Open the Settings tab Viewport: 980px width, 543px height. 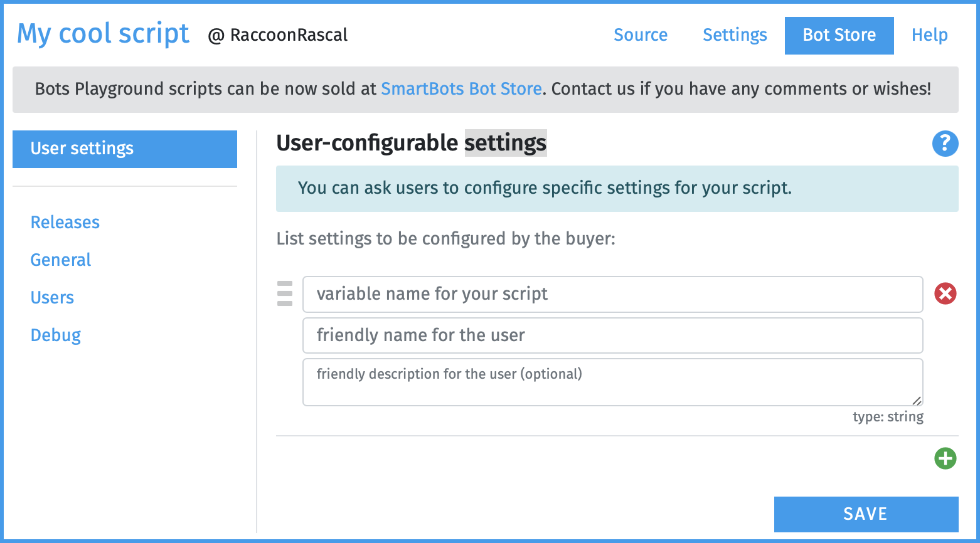pyautogui.click(x=735, y=35)
